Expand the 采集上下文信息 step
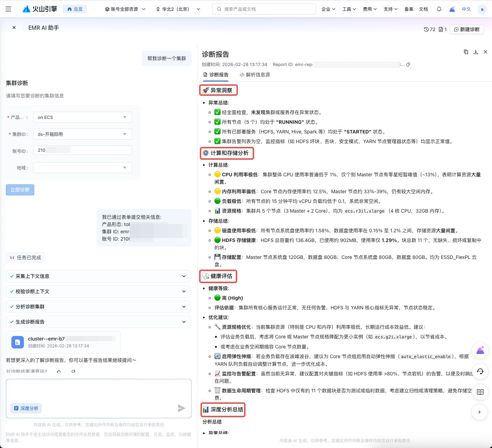Viewport: 492px width, 448px height. [x=99, y=276]
